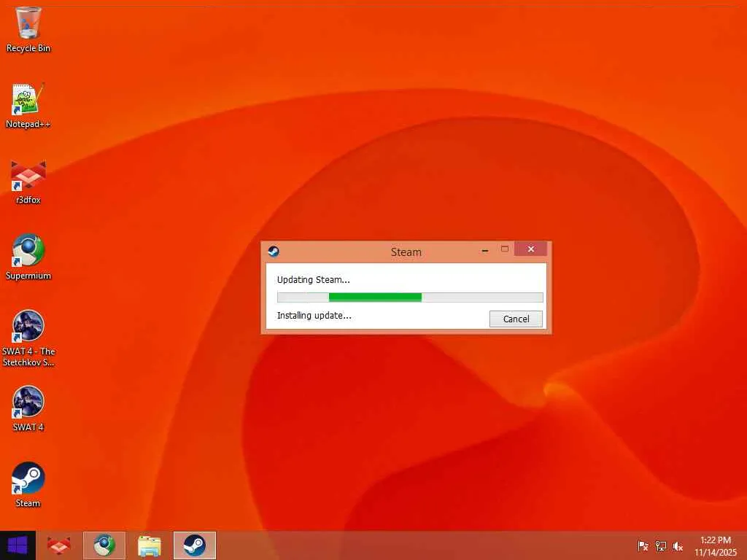Select the Supermium desktop shortcut
The width and height of the screenshot is (747, 560).
coord(28,257)
